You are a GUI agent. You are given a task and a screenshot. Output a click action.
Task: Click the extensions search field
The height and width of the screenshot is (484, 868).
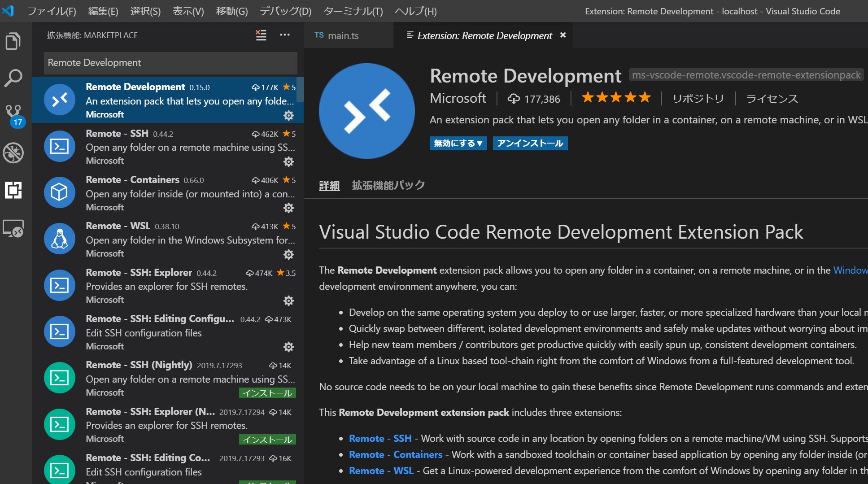tap(170, 63)
